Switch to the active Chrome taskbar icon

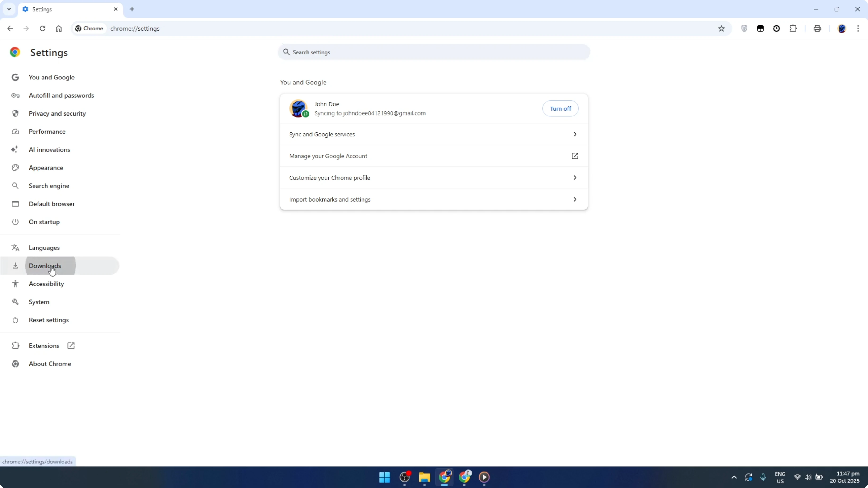[444, 477]
